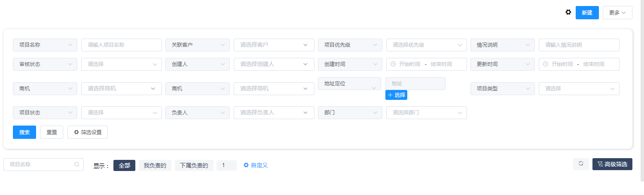Switch display to 下属负责的

coord(194,165)
